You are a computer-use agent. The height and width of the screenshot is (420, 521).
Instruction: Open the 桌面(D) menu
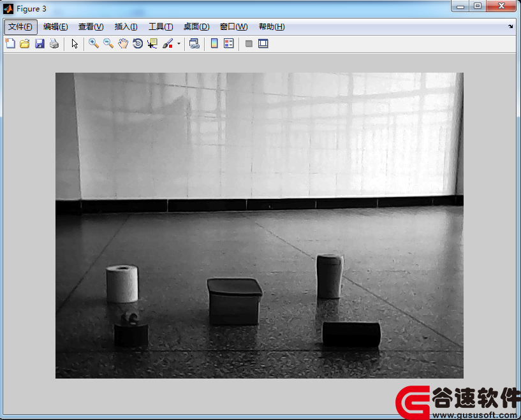pos(196,27)
